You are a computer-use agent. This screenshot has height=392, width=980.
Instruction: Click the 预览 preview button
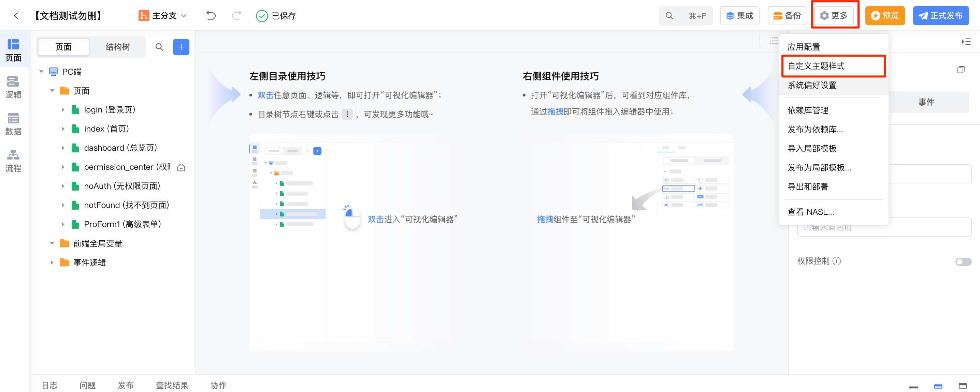(884, 16)
